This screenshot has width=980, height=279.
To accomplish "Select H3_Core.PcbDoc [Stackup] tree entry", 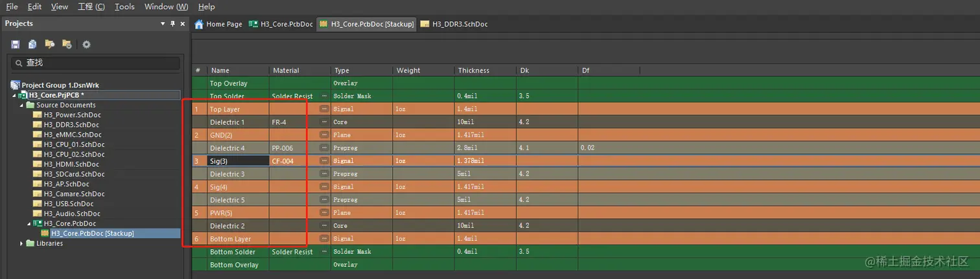I will pyautogui.click(x=93, y=233).
